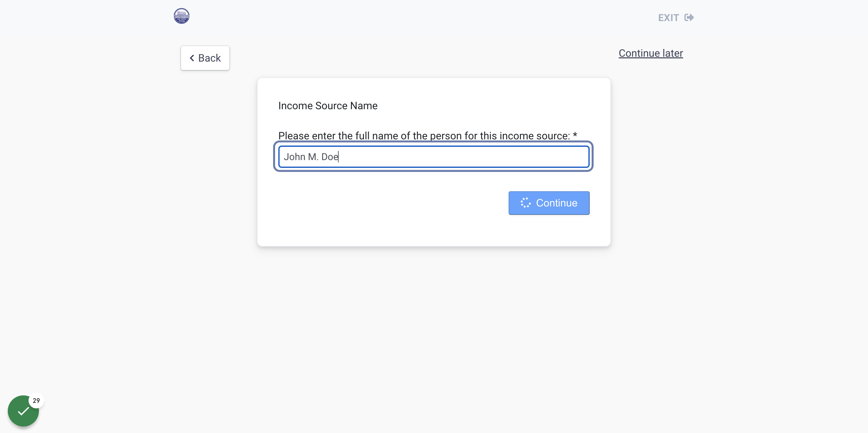Open the Continue later link
Viewport: 868px width, 433px height.
click(651, 53)
